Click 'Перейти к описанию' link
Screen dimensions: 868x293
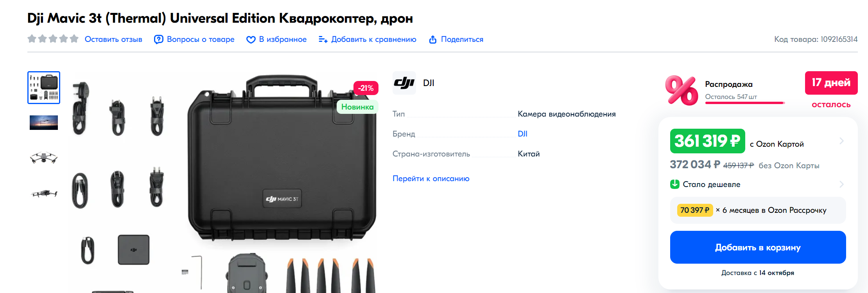click(431, 178)
